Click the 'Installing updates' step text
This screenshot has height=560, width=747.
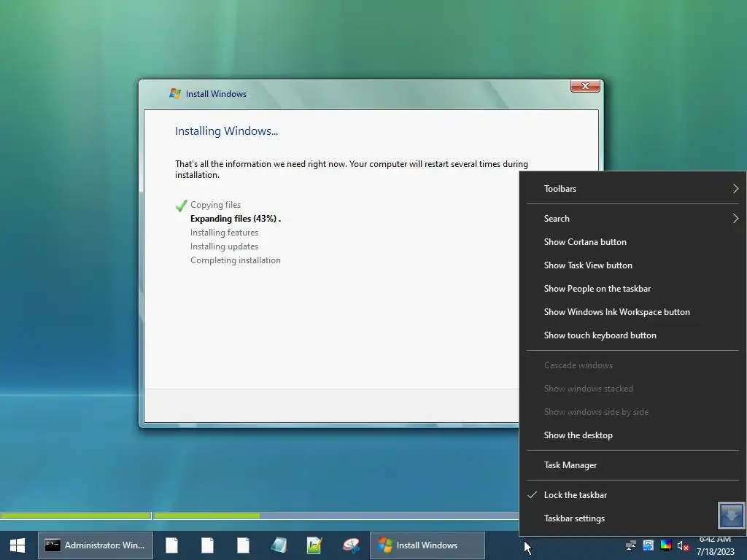click(x=224, y=246)
